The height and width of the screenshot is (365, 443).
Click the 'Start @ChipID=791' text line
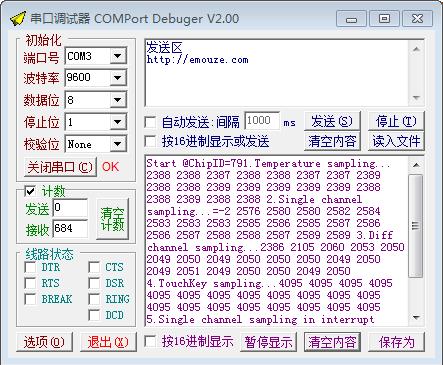point(268,163)
